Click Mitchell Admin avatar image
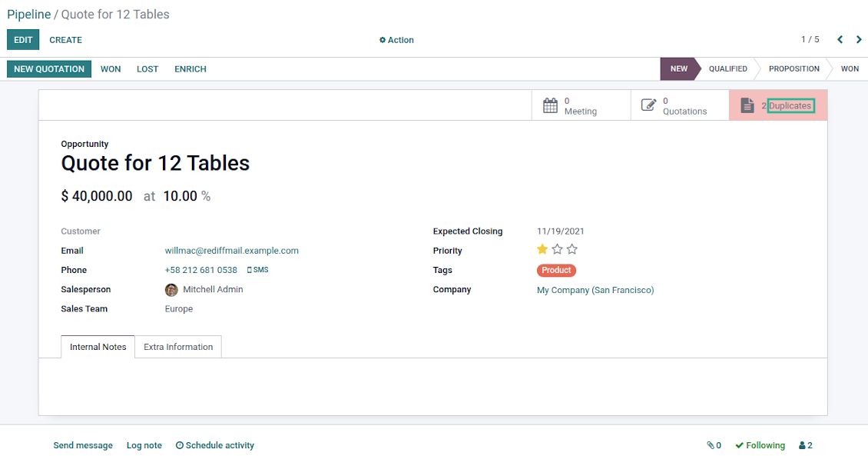The height and width of the screenshot is (456, 868). coord(171,290)
